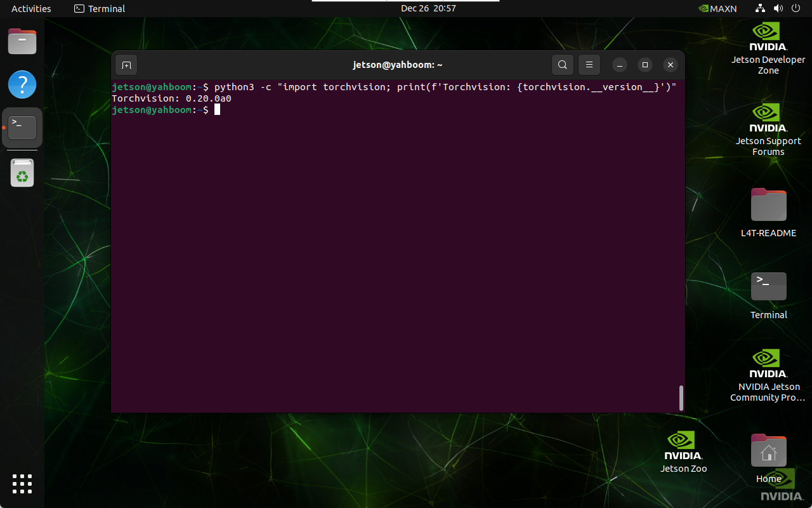Open the L4T-README folder on desktop
This screenshot has height=508, width=812.
768,204
